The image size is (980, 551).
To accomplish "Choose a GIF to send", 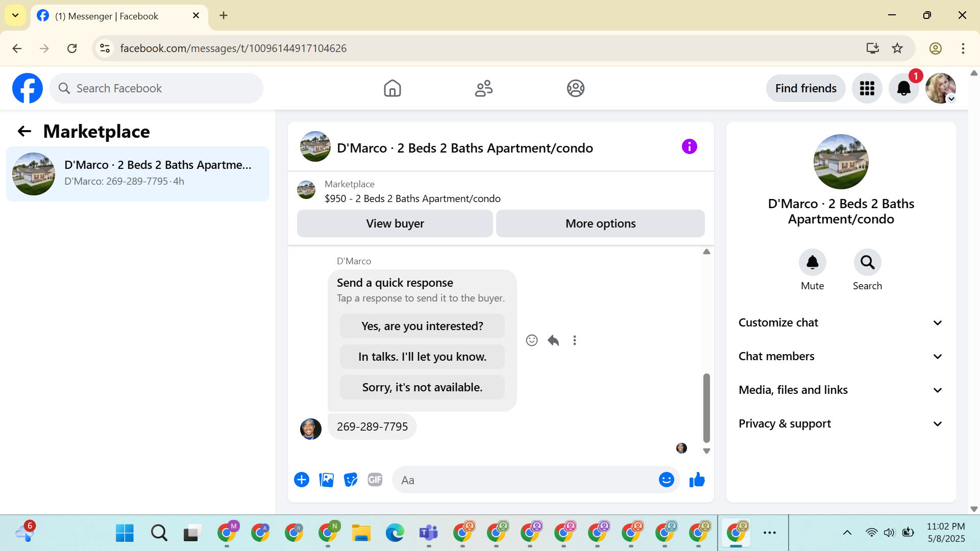I will click(x=375, y=480).
